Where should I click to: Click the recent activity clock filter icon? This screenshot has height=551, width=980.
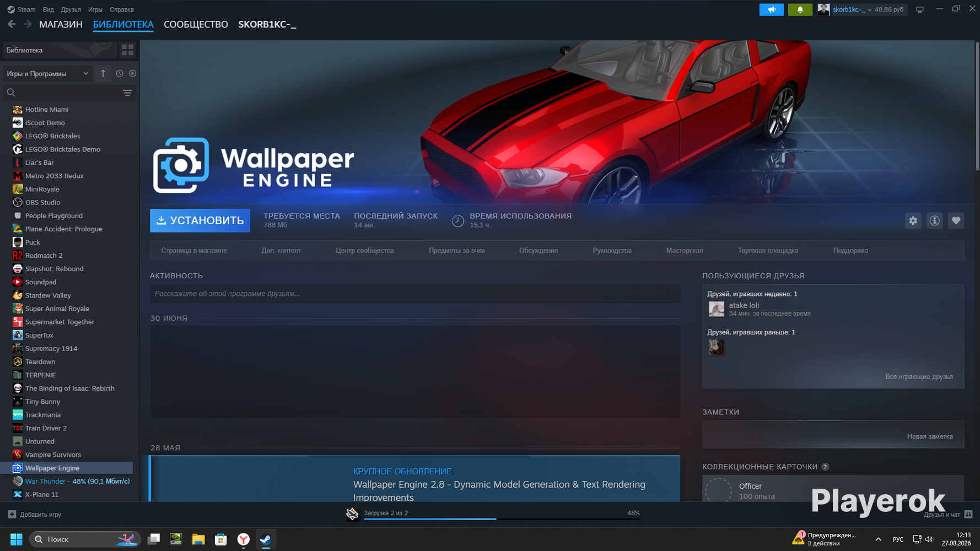click(119, 73)
